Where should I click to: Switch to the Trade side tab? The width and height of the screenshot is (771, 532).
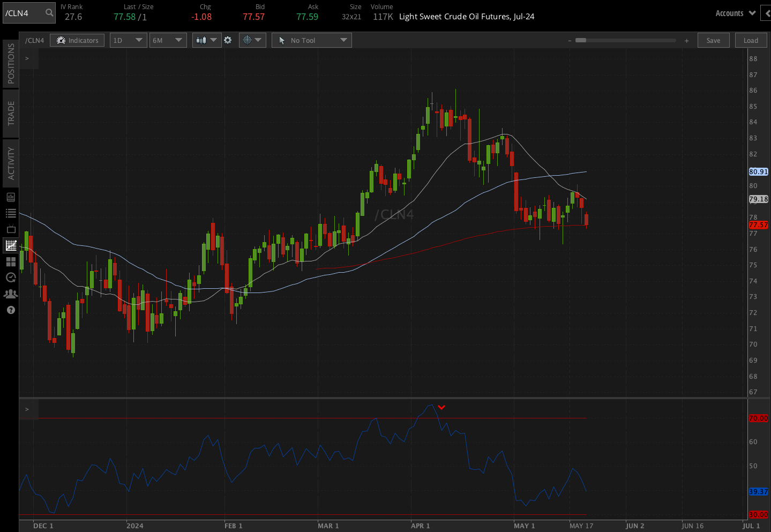tap(11, 114)
